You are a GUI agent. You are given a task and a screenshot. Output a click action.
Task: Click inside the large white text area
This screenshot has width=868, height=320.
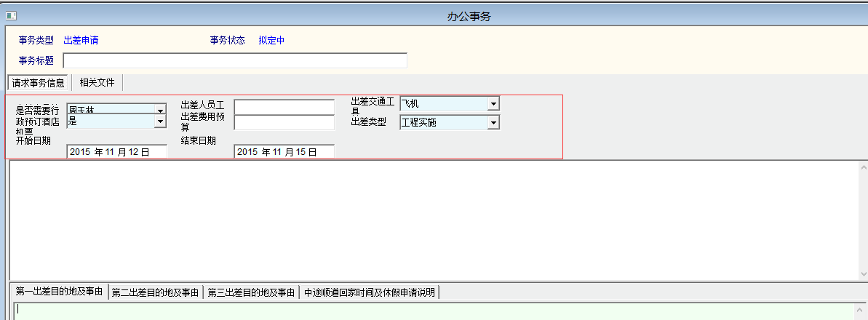click(x=429, y=218)
